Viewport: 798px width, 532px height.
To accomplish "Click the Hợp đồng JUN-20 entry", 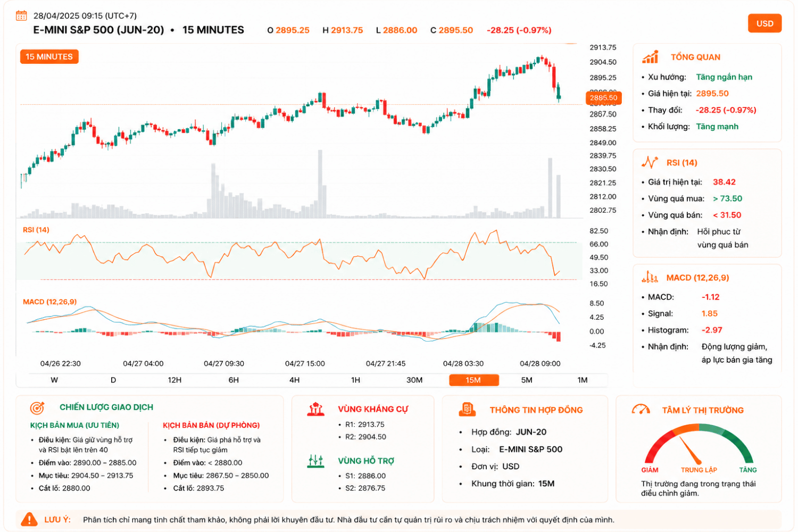I will 509,432.
